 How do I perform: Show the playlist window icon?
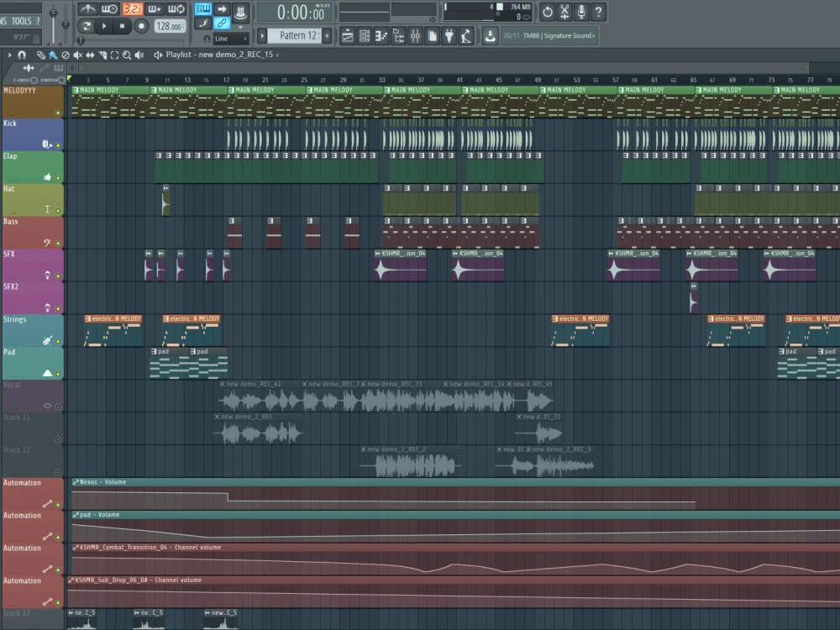[347, 36]
